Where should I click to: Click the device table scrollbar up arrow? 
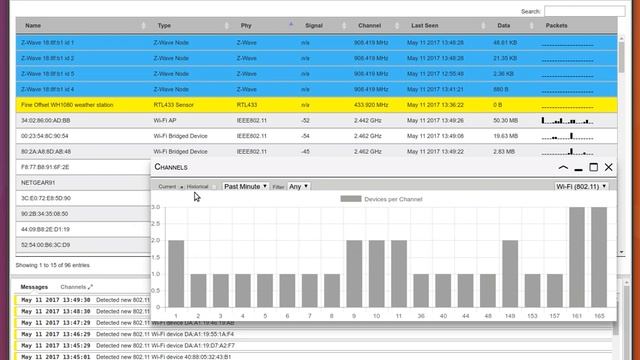point(621,39)
